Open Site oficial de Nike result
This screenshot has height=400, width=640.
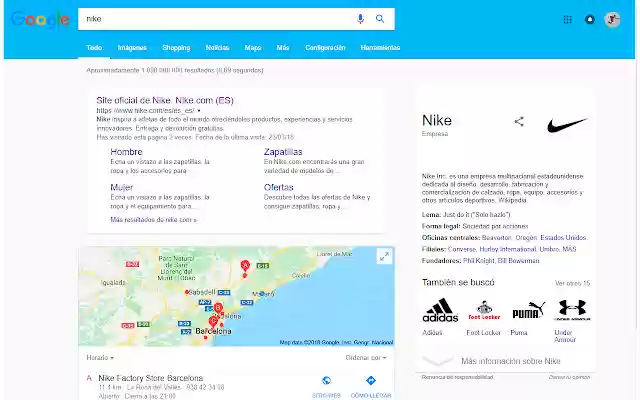pos(165,100)
